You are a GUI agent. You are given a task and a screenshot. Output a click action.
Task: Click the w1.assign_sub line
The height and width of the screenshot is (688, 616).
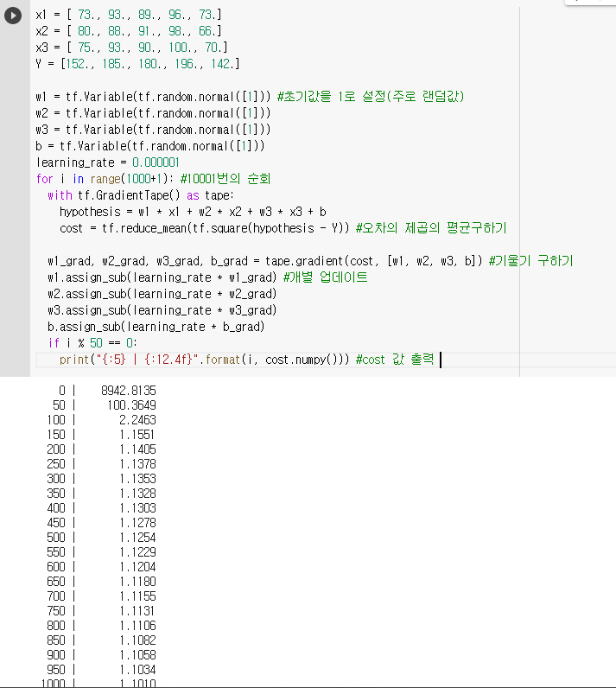207,277
